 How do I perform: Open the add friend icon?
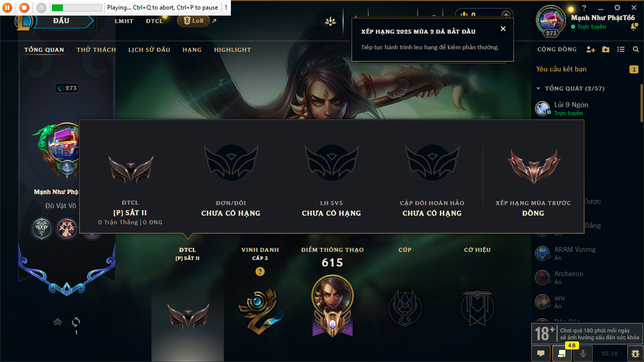click(x=591, y=49)
